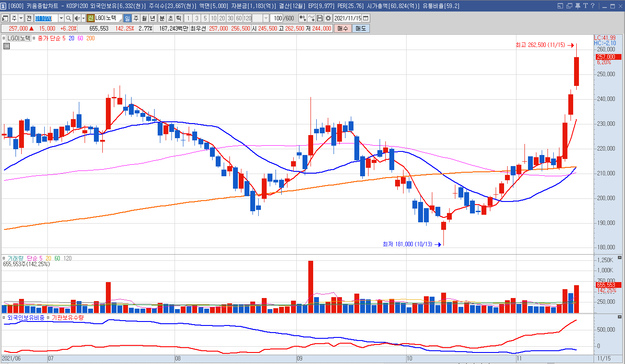Select interval 1 button
The height and width of the screenshot is (364, 625).
click(188, 18)
